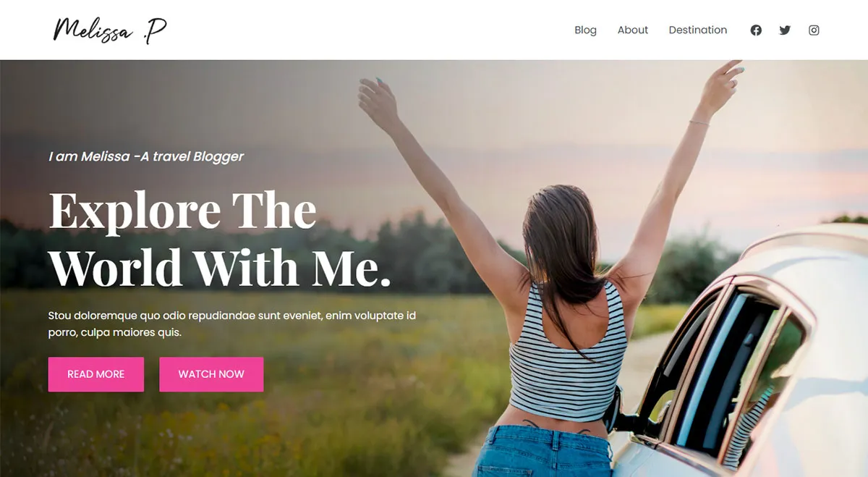Open the About menu item
Image resolution: width=868 pixels, height=477 pixels.
[633, 30]
